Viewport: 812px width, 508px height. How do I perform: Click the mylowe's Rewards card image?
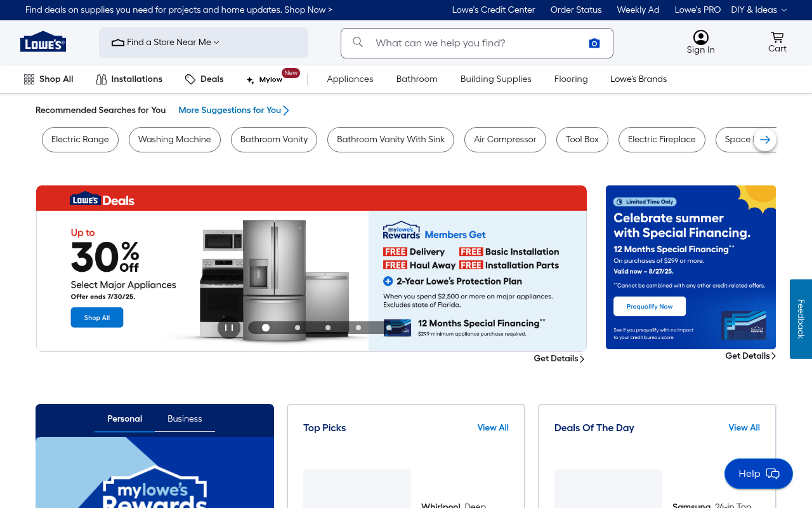pyautogui.click(x=155, y=472)
